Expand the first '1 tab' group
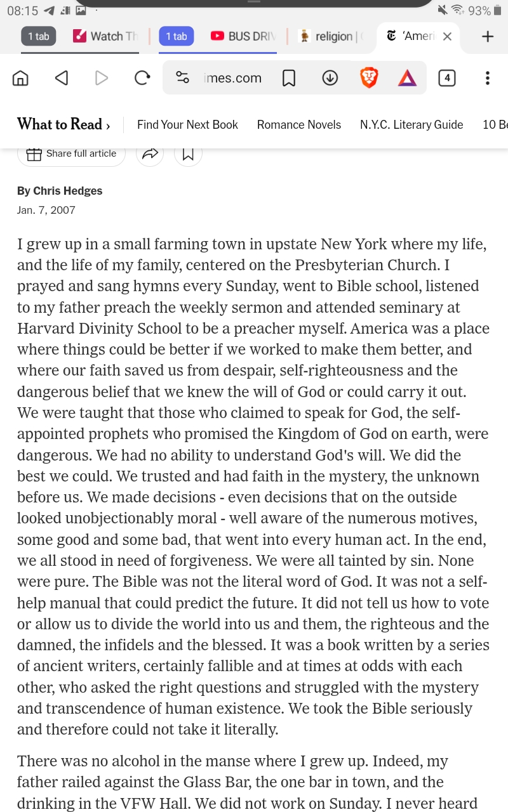 pos(39,36)
